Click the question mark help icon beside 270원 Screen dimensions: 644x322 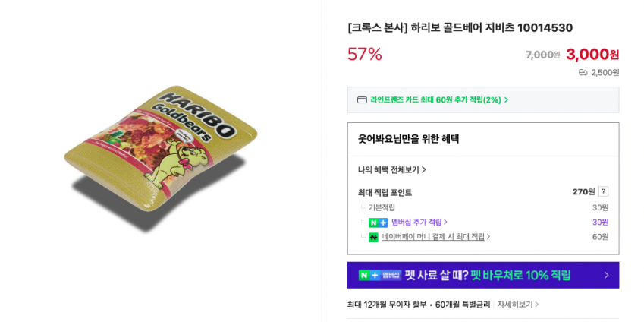tap(603, 191)
